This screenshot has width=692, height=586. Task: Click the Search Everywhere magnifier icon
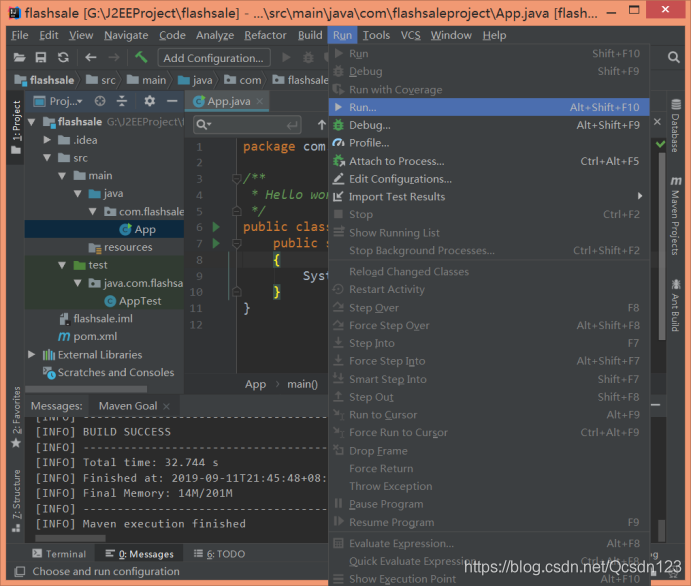click(673, 57)
